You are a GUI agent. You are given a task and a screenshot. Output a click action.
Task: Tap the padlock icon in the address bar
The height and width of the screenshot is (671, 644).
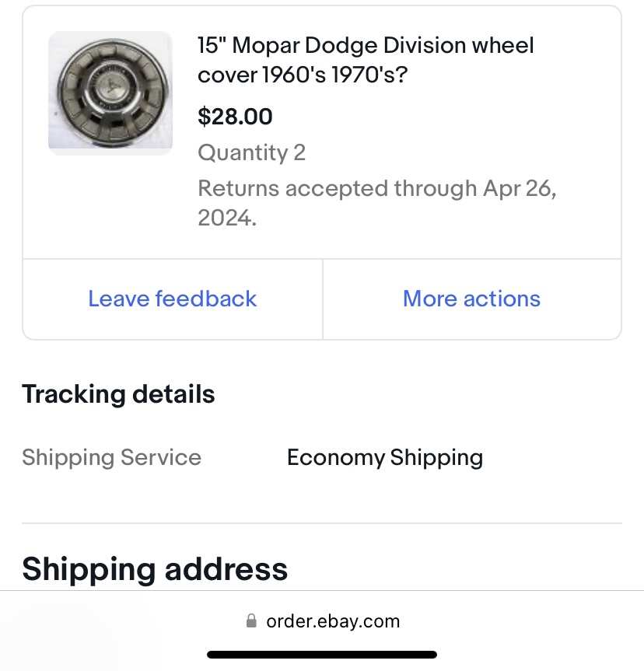pyautogui.click(x=251, y=621)
